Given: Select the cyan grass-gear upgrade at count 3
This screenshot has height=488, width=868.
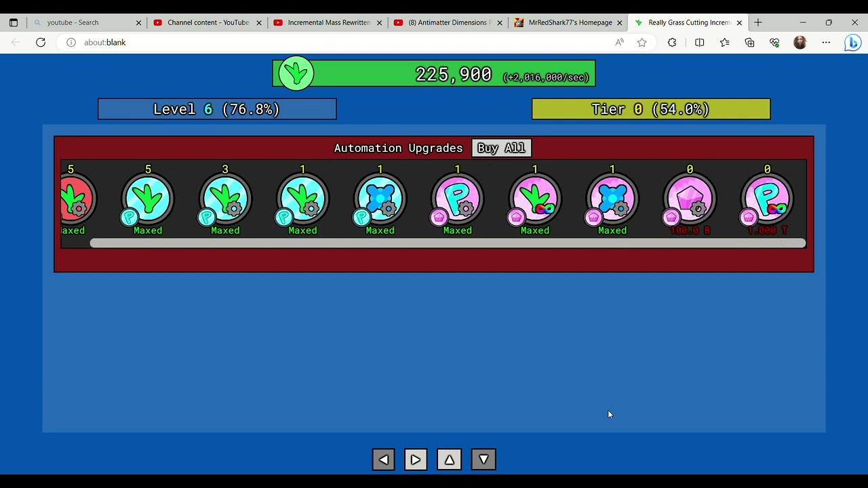Looking at the screenshot, I should click(225, 199).
